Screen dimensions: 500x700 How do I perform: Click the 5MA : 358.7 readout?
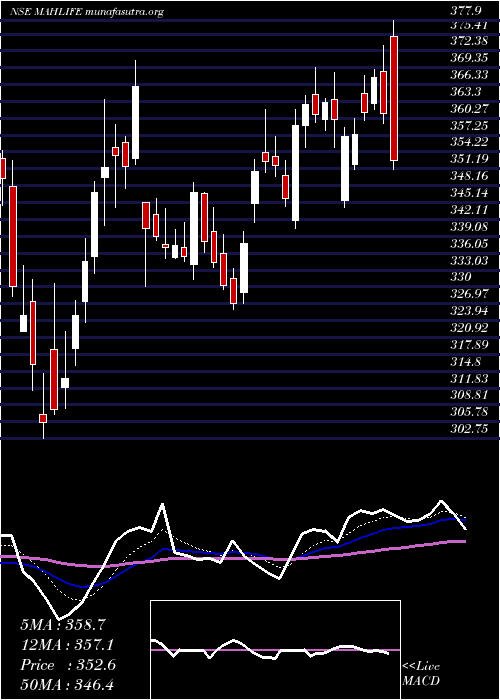coord(63,625)
